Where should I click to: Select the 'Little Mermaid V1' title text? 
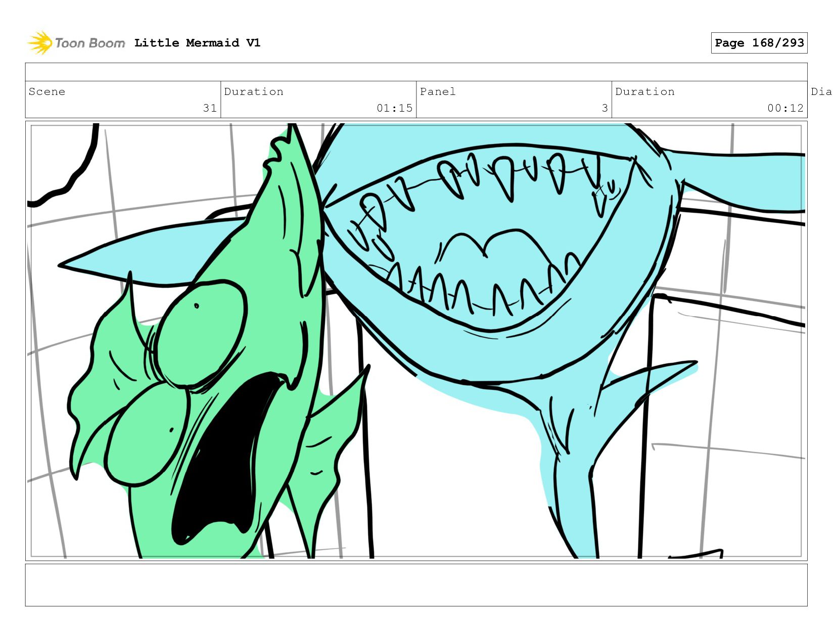[x=197, y=43]
